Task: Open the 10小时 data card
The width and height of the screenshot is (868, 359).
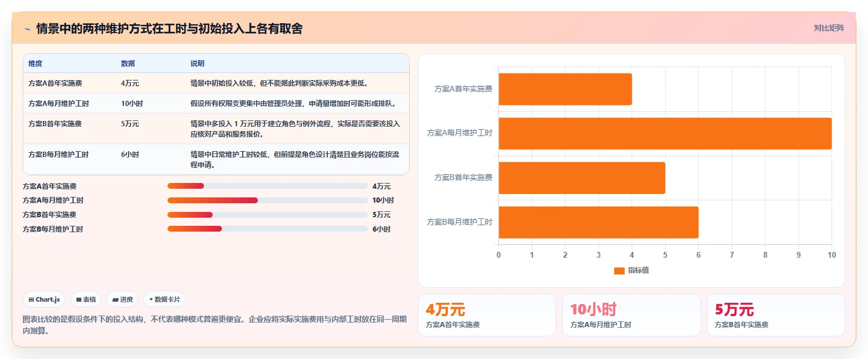Action: click(632, 315)
